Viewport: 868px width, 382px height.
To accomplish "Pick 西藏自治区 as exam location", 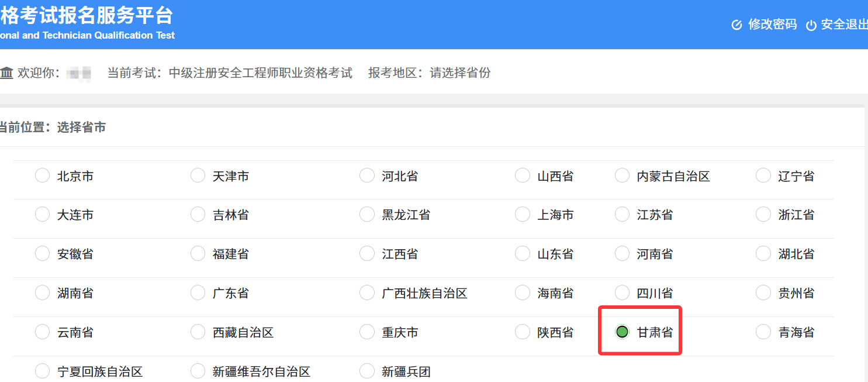I will point(198,331).
